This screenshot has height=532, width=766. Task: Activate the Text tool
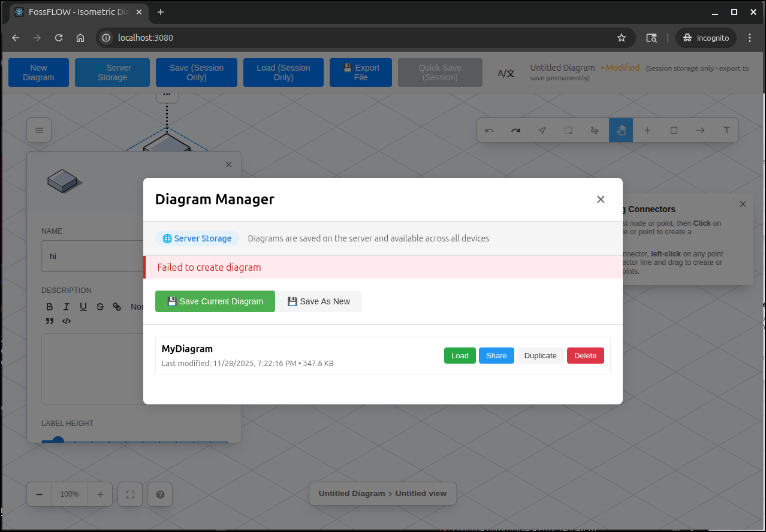726,130
